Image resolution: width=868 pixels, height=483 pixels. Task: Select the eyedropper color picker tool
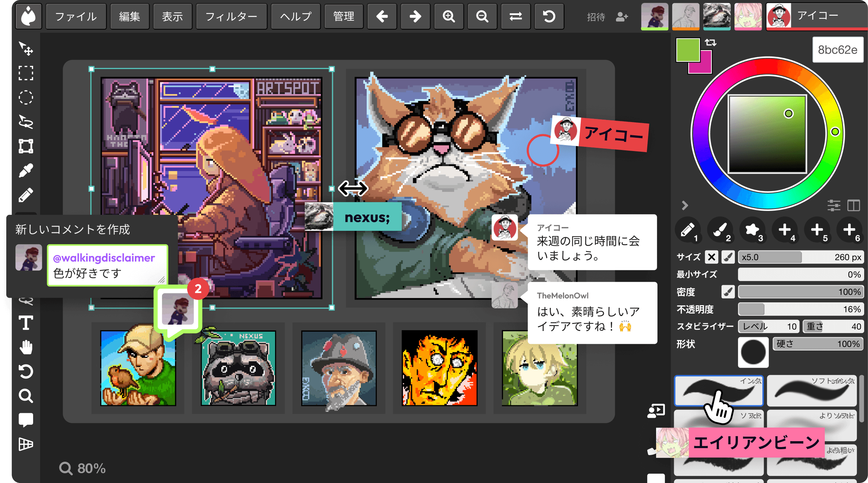pyautogui.click(x=26, y=171)
